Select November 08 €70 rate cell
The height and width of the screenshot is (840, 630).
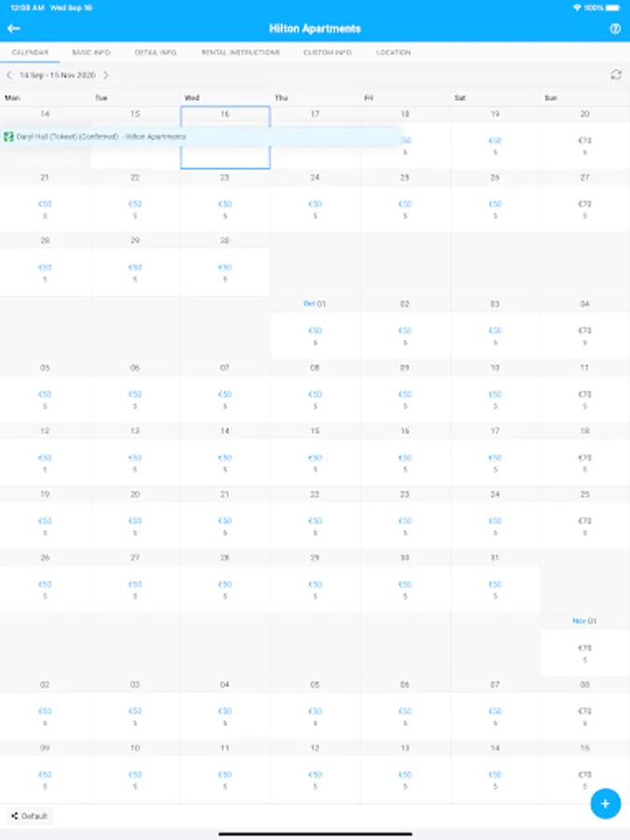pos(585,716)
